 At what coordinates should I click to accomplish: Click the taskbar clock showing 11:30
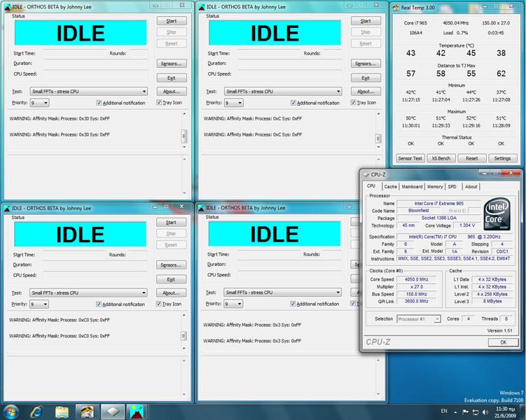point(506,412)
